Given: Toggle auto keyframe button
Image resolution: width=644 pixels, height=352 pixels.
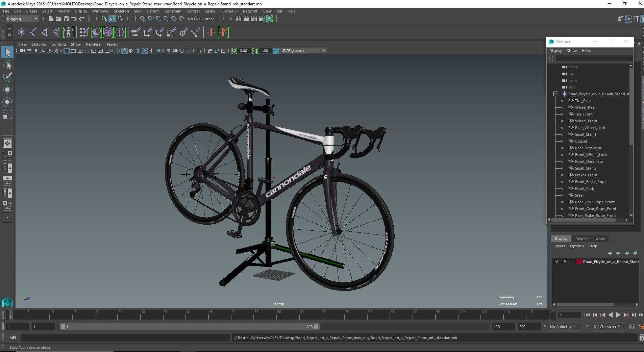Looking at the screenshot, I should pyautogui.click(x=632, y=327).
